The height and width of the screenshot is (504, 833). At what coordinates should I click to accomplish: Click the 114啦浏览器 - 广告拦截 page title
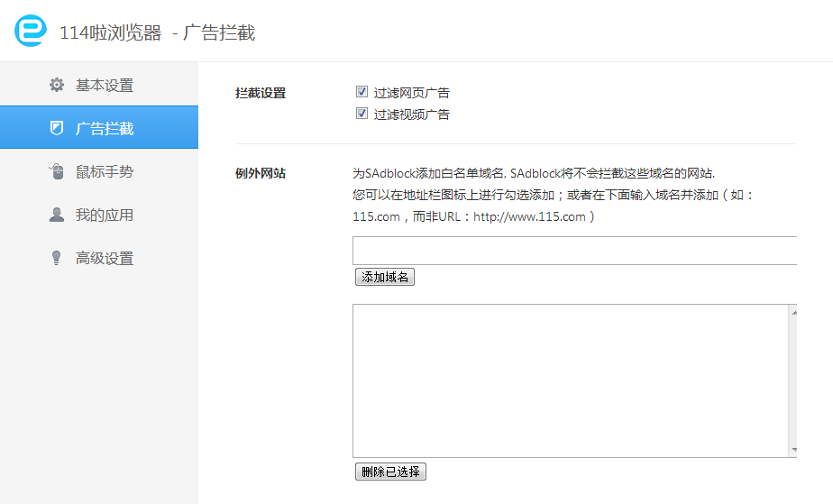pyautogui.click(x=157, y=33)
